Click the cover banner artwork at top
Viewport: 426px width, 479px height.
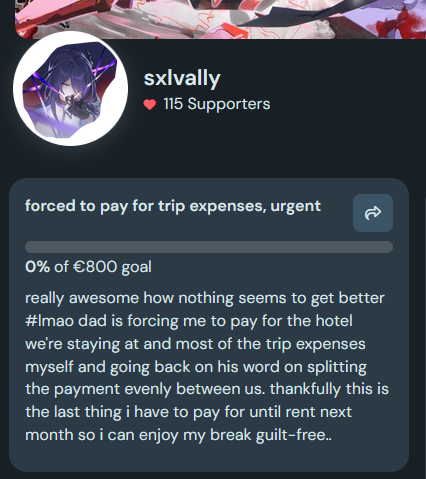pyautogui.click(x=220, y=19)
